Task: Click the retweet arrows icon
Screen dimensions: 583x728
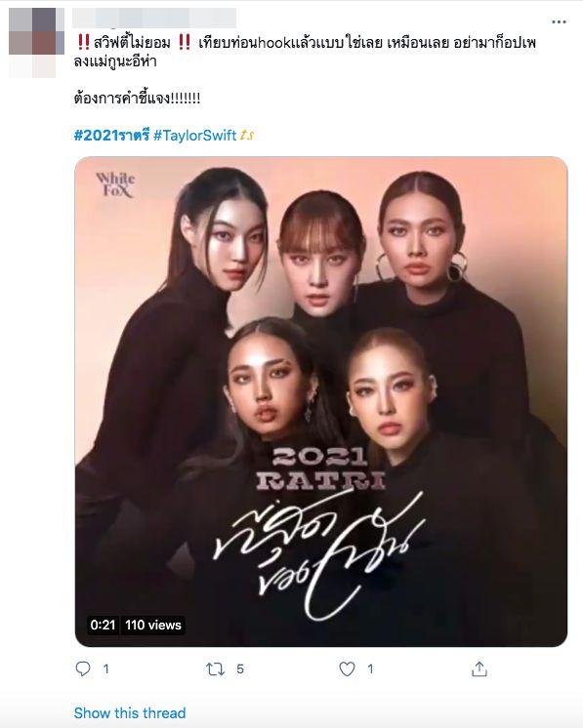Action: coord(215,669)
